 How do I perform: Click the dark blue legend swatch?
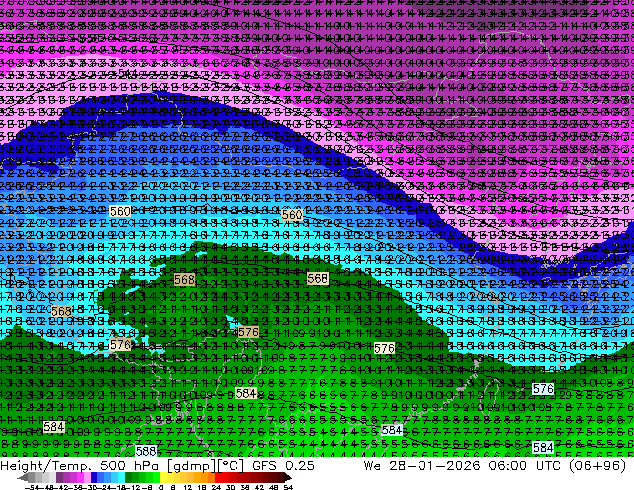[94, 478]
